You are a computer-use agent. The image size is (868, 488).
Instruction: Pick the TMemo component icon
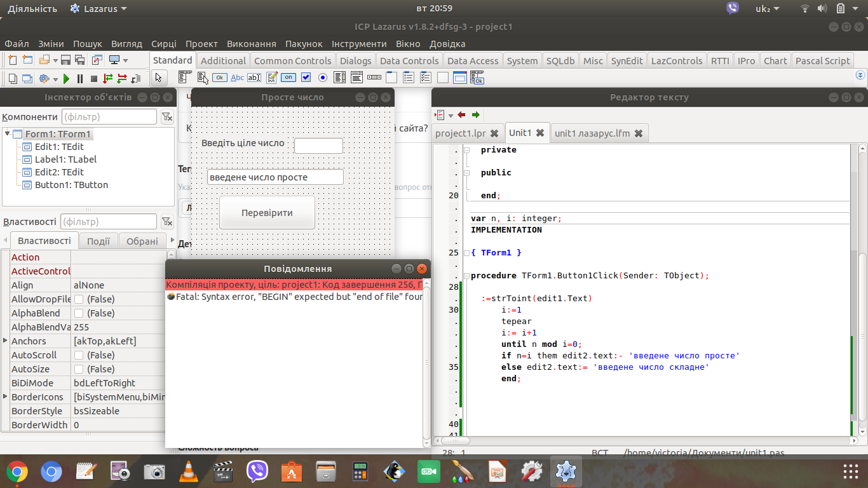[x=272, y=78]
